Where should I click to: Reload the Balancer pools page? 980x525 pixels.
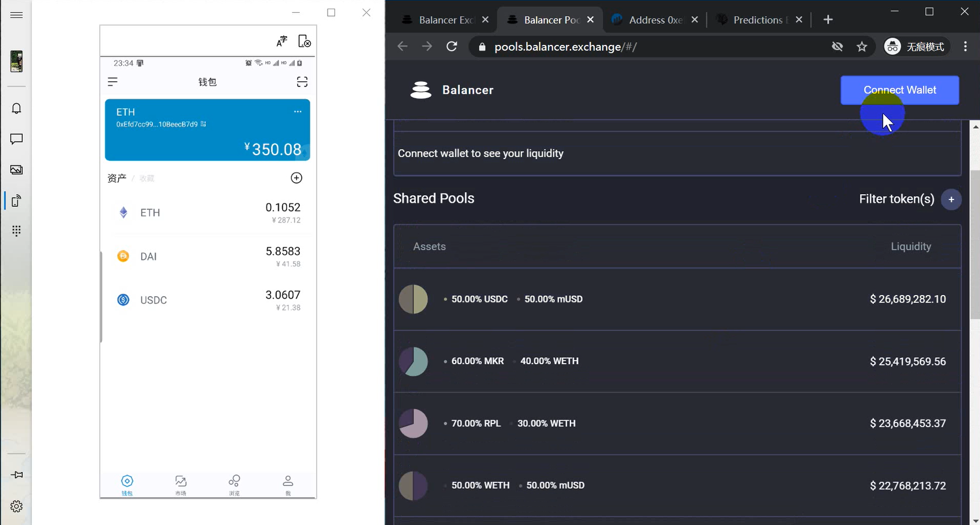[x=452, y=47]
